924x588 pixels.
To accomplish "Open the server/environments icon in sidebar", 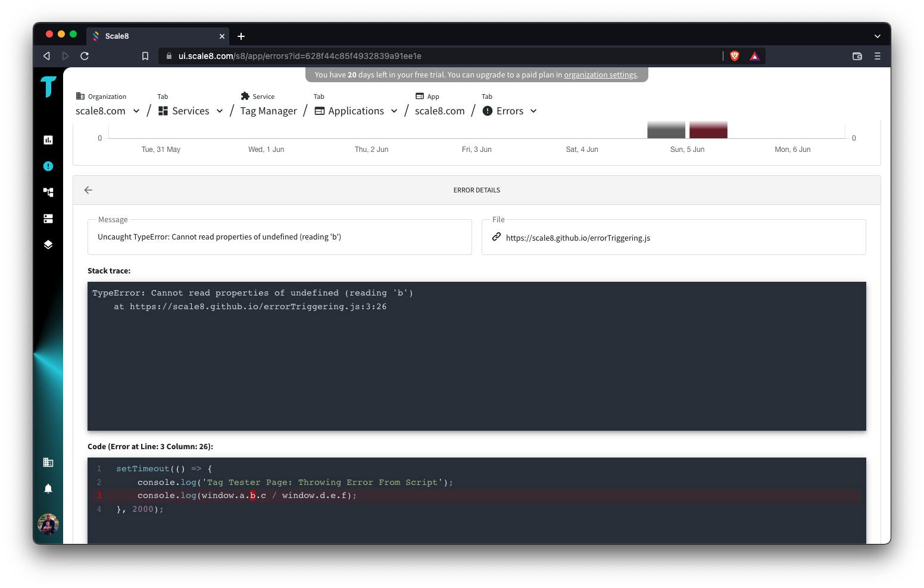I will pyautogui.click(x=48, y=219).
